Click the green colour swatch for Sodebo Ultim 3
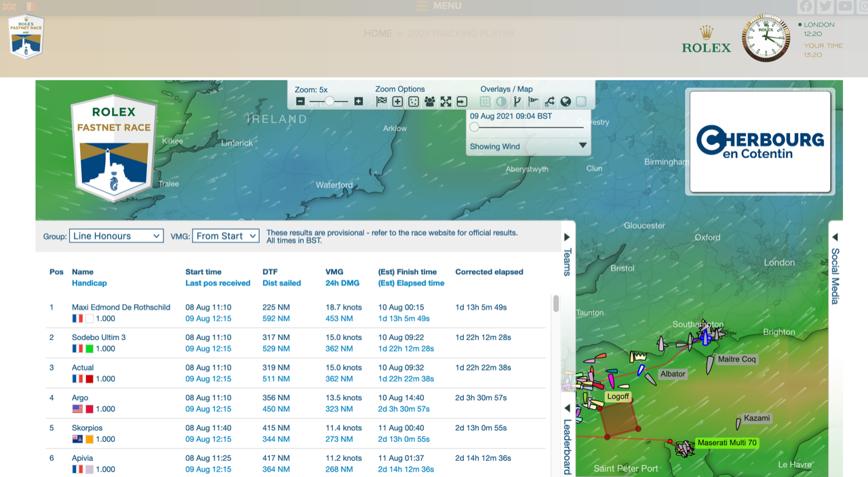Screen dimensions: 868x477 pyautogui.click(x=90, y=349)
